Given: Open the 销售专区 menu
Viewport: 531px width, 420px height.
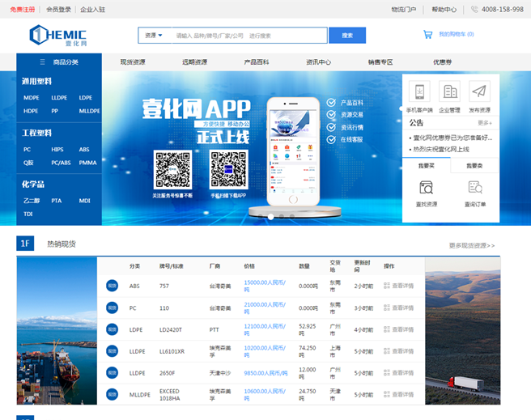Looking at the screenshot, I should tap(380, 62).
